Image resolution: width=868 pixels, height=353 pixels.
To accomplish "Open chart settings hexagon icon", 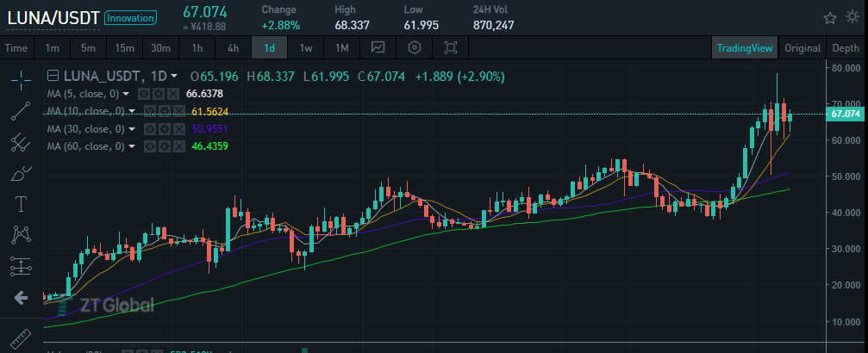I will coord(415,48).
